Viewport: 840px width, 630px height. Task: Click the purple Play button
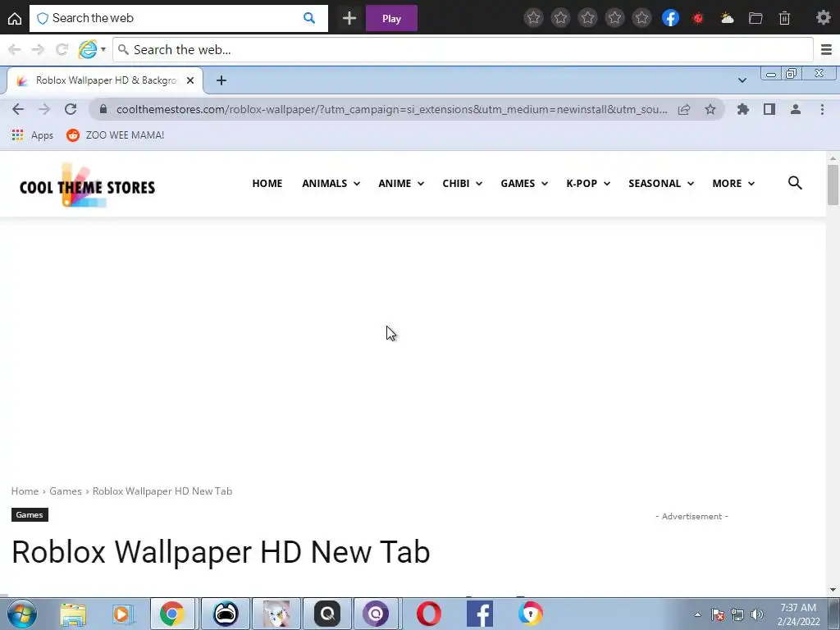pyautogui.click(x=391, y=18)
